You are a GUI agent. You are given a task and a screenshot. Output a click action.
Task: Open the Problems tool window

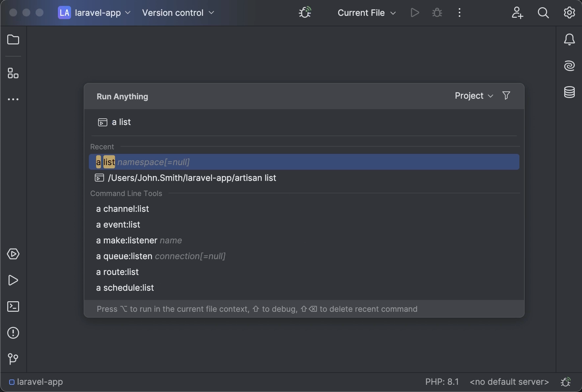(13, 333)
